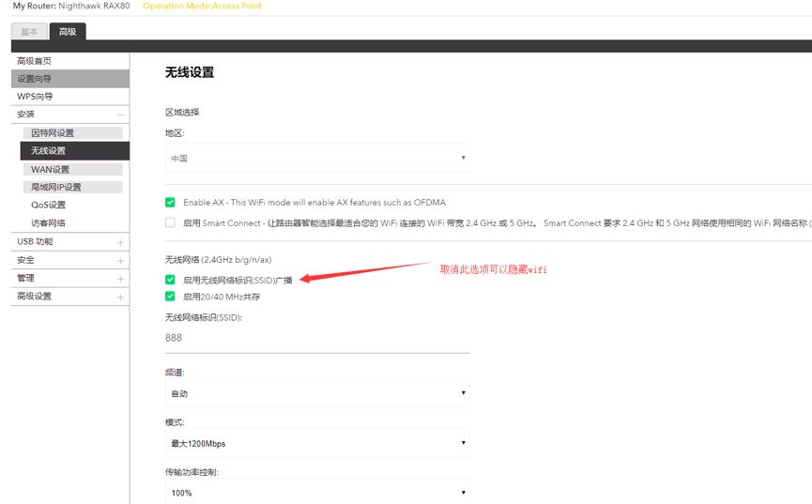Toggle the Enable AX checkbox
Image resolution: width=812 pixels, height=504 pixels.
click(170, 203)
